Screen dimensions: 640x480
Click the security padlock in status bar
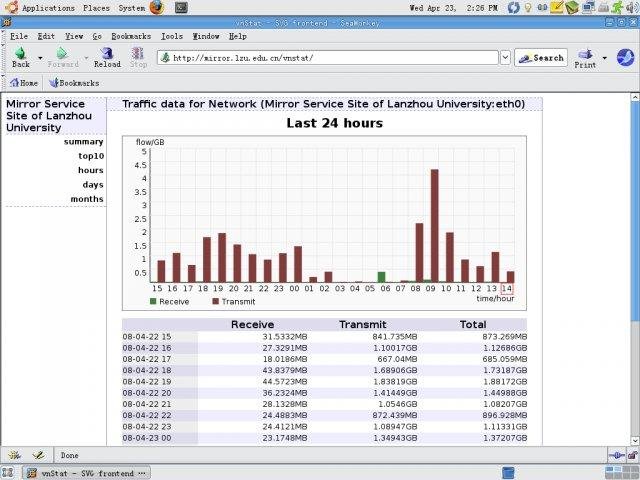(x=632, y=455)
